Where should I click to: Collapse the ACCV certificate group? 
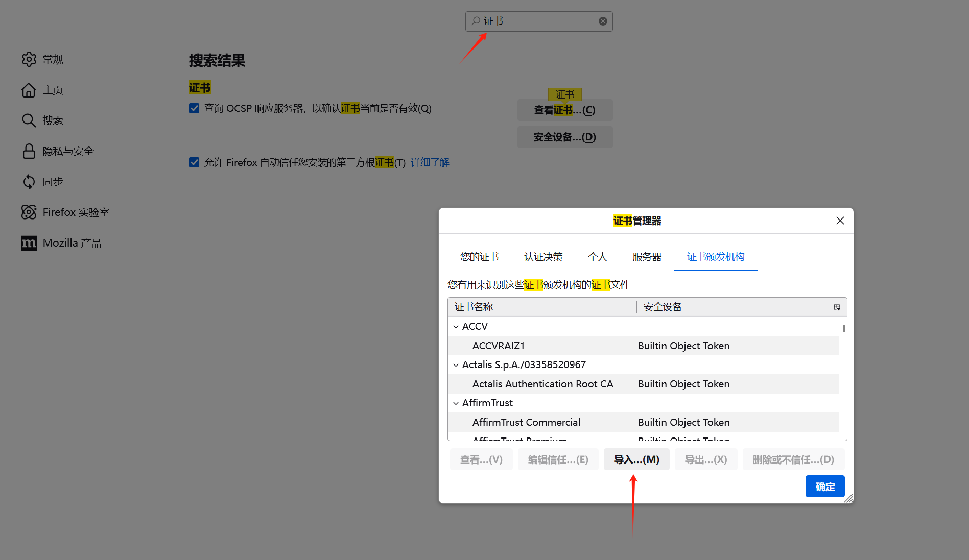pos(456,326)
